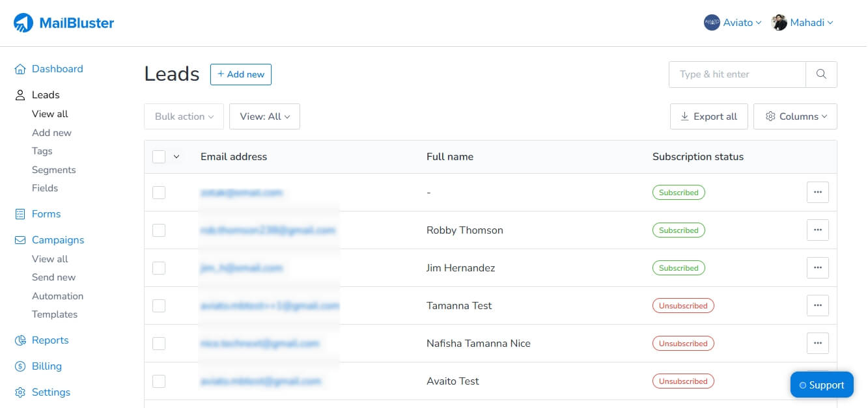Click the search magnifier icon
The height and width of the screenshot is (408, 868).
pos(820,74)
